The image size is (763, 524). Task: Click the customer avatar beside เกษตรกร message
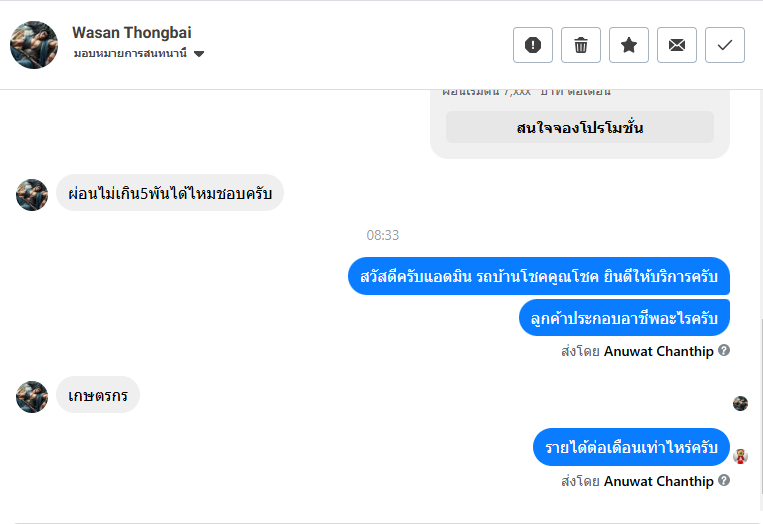point(32,396)
